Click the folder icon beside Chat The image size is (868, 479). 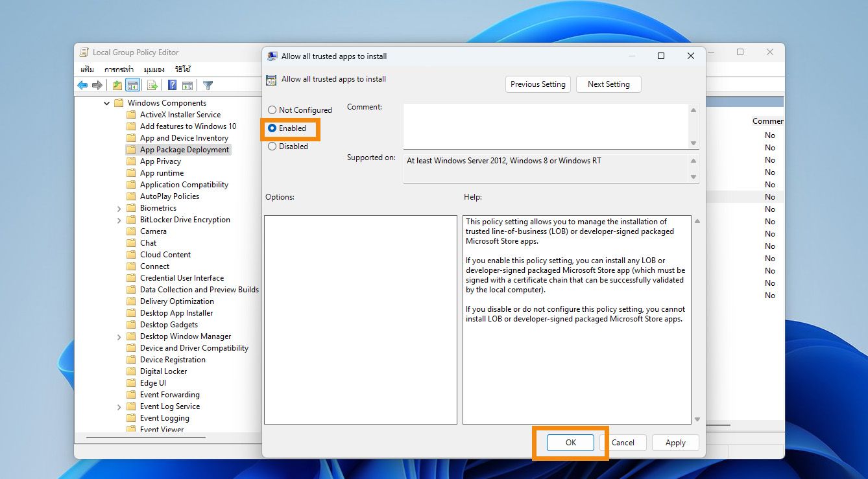point(131,243)
